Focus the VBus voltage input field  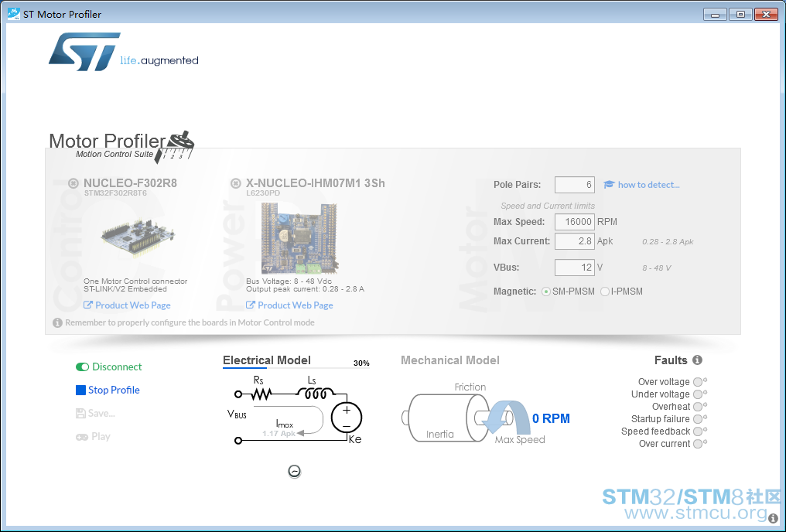coord(575,268)
